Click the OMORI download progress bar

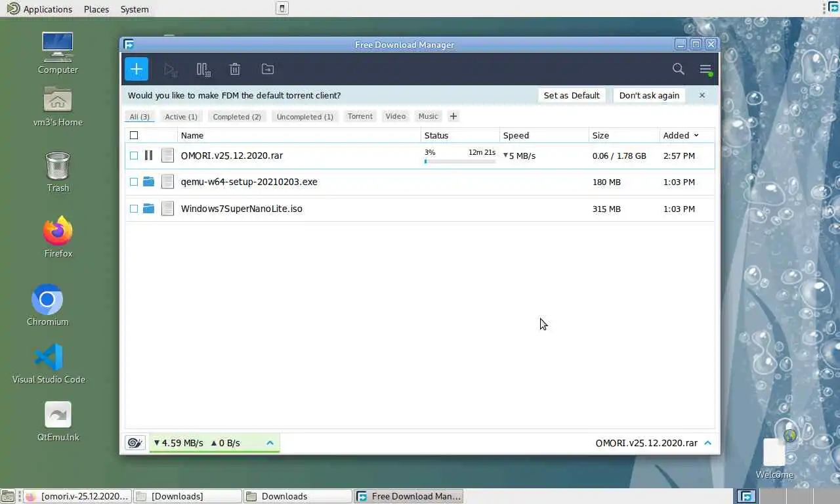pos(460,161)
